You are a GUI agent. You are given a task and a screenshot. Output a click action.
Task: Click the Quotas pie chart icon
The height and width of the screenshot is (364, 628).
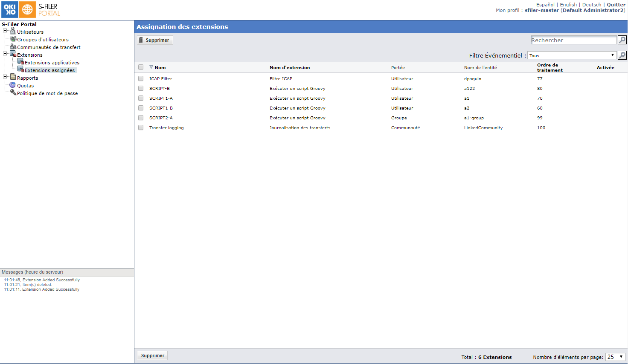pyautogui.click(x=13, y=85)
